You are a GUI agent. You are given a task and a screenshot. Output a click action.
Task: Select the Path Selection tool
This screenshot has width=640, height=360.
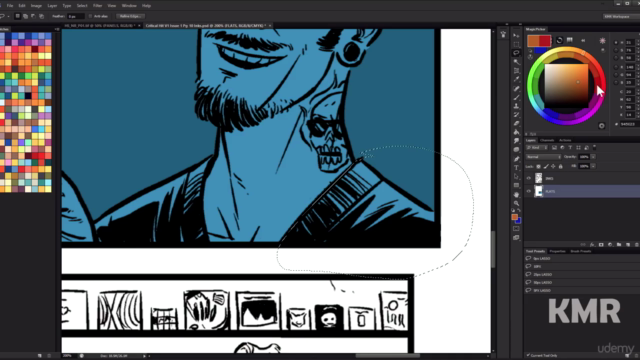click(516, 176)
